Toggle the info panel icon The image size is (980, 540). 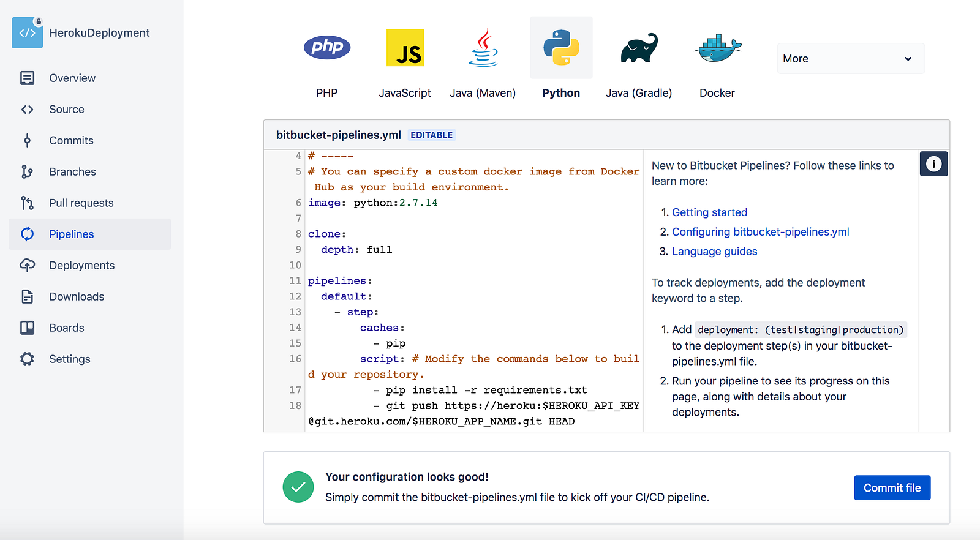pyautogui.click(x=933, y=163)
